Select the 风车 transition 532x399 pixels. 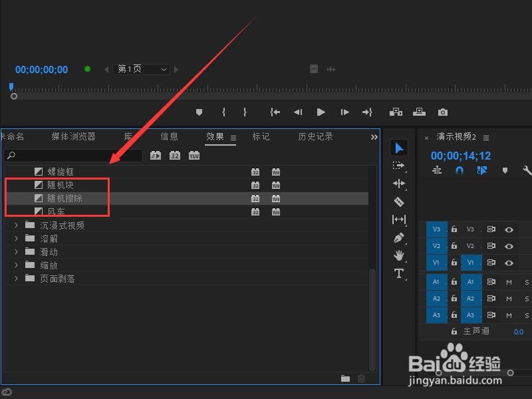(x=56, y=211)
